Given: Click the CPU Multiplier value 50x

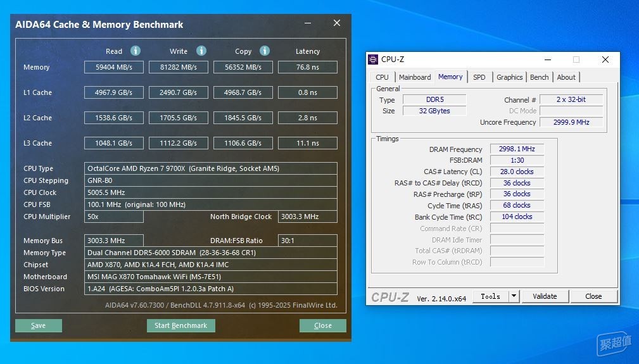Looking at the screenshot, I should coord(114,217).
